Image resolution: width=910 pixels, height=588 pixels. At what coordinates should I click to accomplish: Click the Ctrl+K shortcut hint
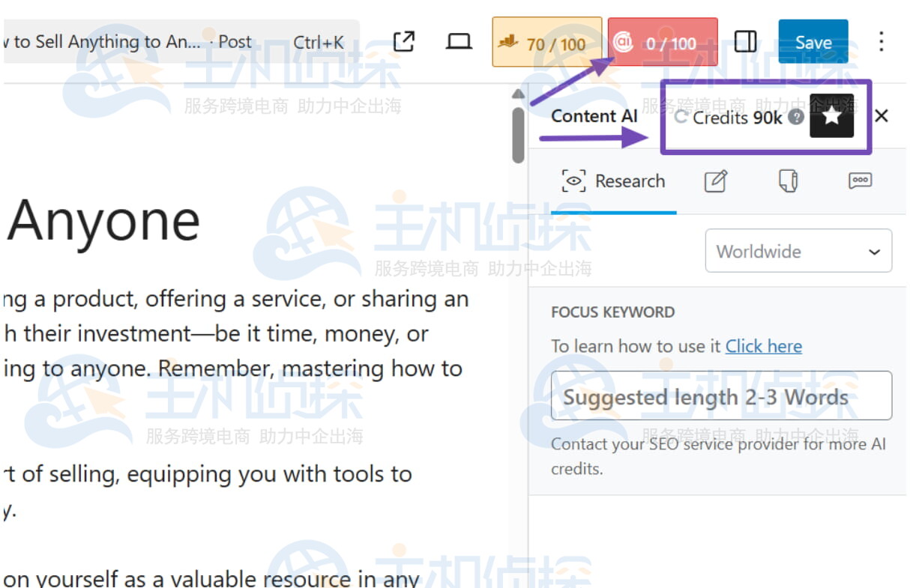pyautogui.click(x=319, y=42)
